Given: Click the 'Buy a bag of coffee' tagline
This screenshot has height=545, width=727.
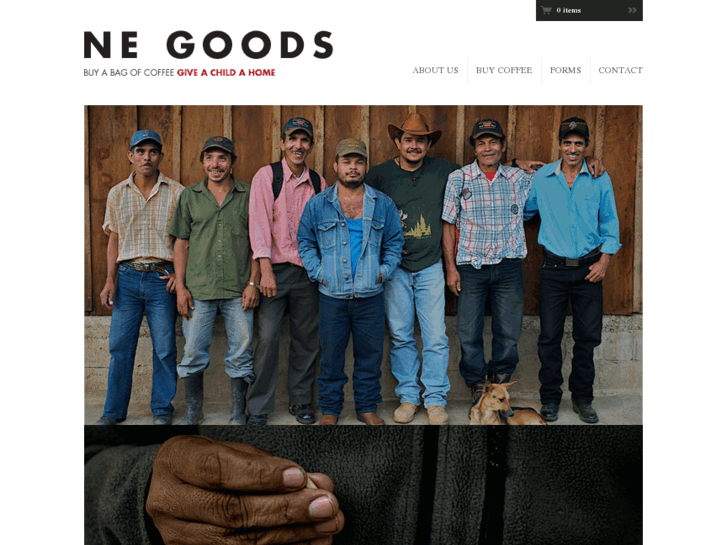Looking at the screenshot, I should pyautogui.click(x=129, y=73).
